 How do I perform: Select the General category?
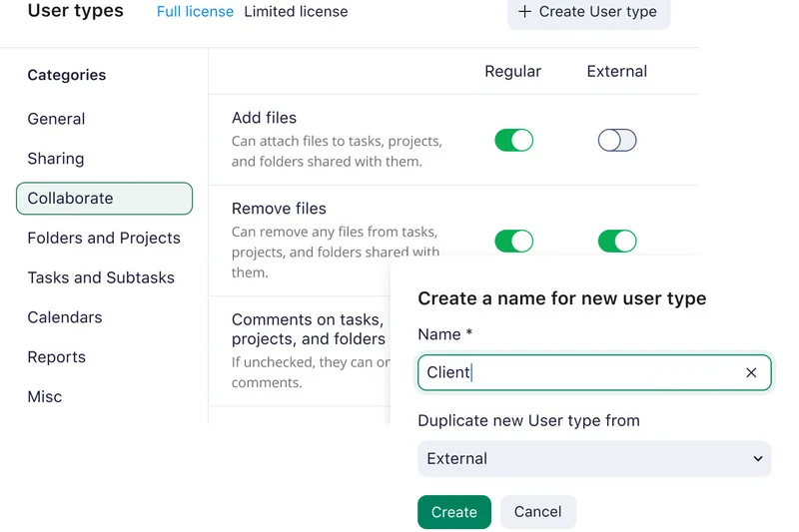[x=56, y=119]
